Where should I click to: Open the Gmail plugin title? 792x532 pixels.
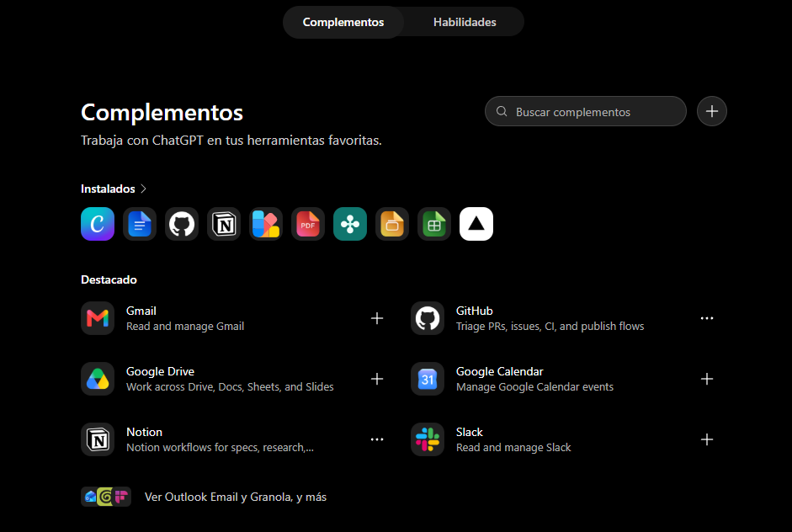tap(141, 311)
